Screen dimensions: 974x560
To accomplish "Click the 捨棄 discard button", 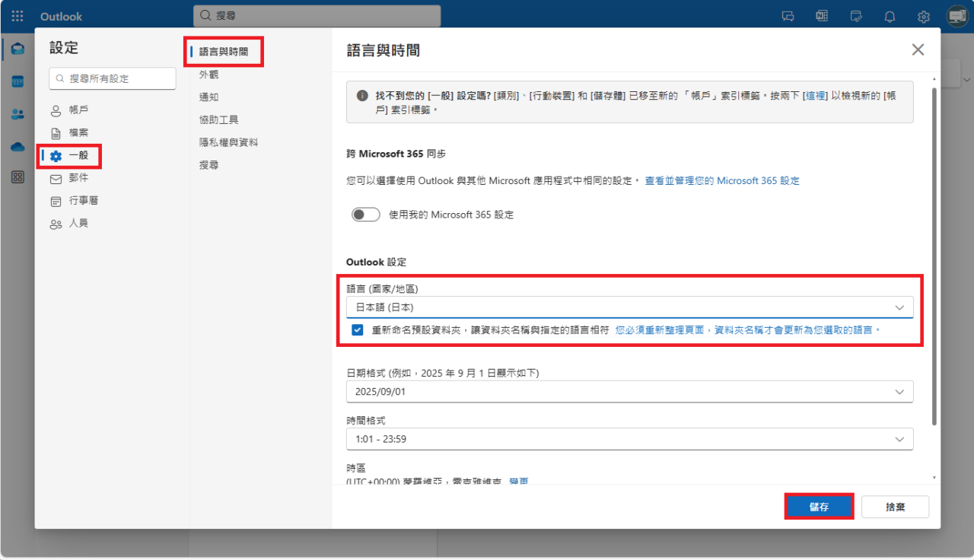I will tap(896, 507).
